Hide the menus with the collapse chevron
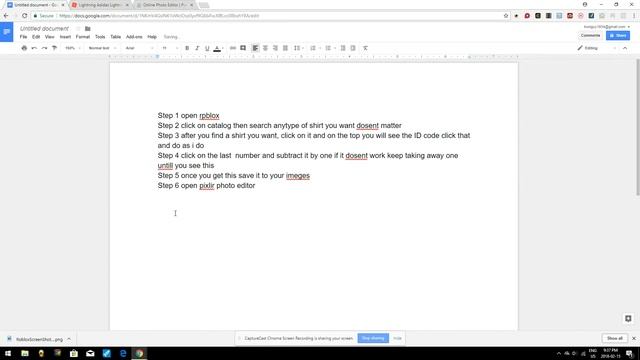Image resolution: width=640 pixels, height=360 pixels. pos(625,48)
